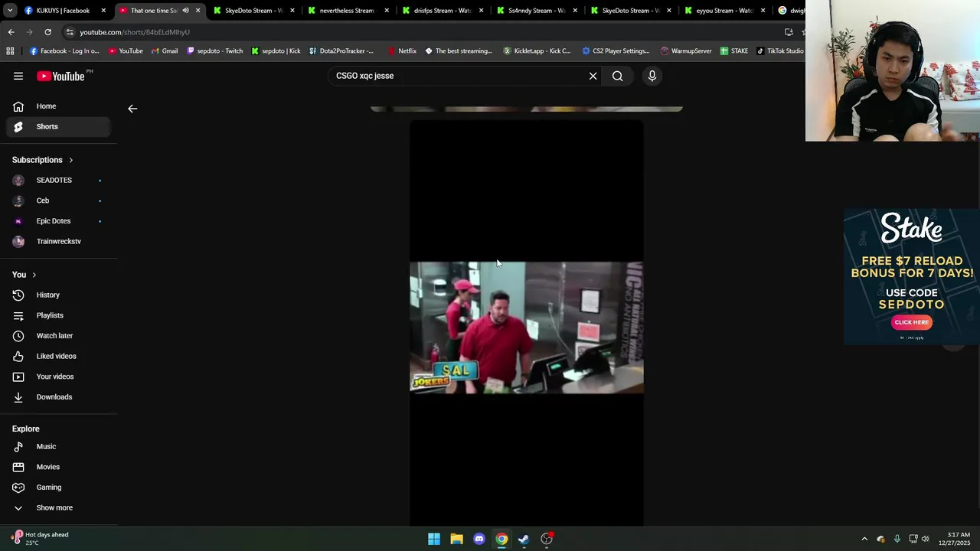Viewport: 980px width, 551px height.
Task: Reload the page with the refresh icon
Action: pos(47,32)
